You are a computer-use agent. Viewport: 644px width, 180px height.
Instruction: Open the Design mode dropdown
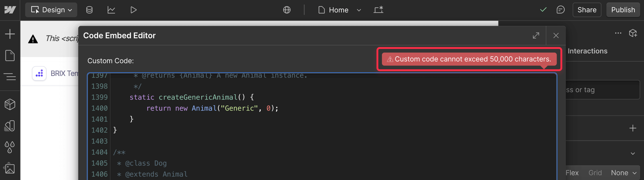(x=51, y=10)
